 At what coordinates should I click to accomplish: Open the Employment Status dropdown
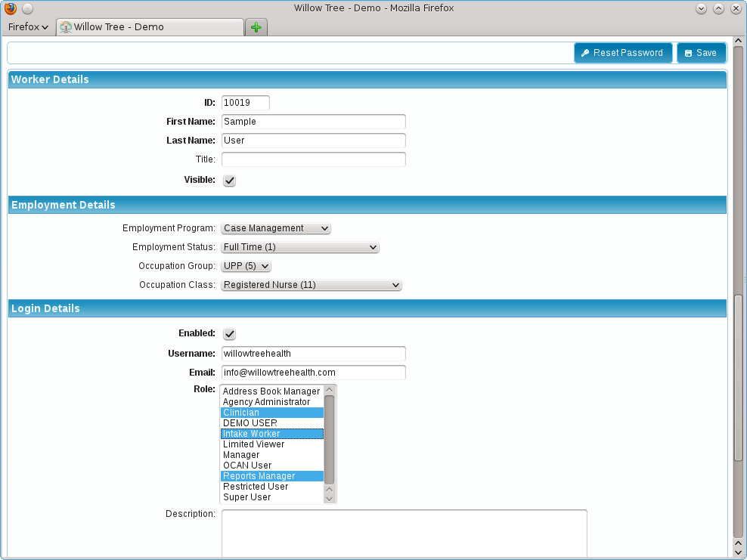point(300,247)
